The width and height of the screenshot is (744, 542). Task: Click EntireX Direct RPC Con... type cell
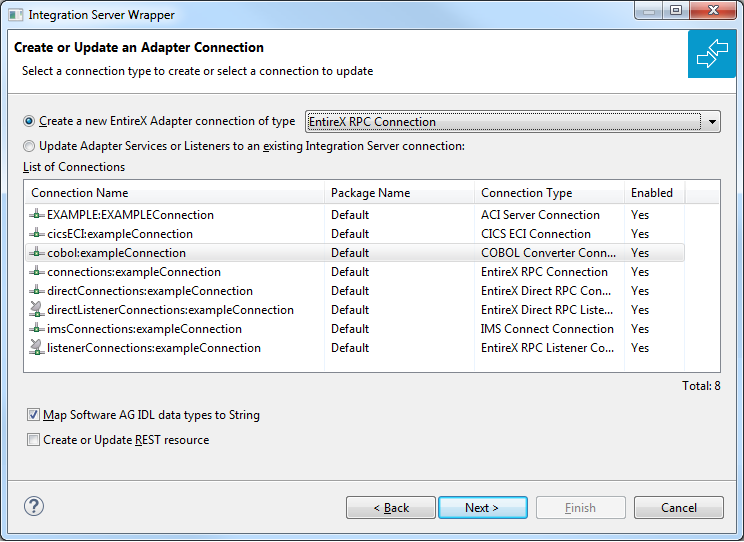546,291
